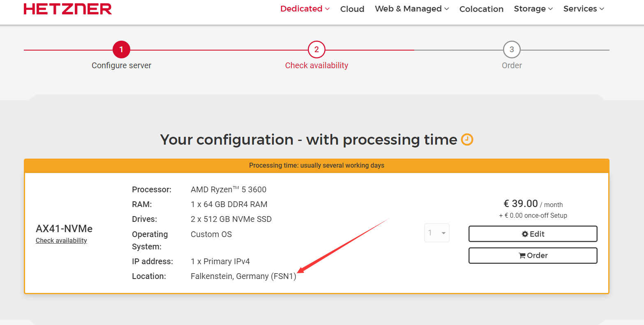Click the Check availability link under AX41-NVMe

pyautogui.click(x=61, y=240)
